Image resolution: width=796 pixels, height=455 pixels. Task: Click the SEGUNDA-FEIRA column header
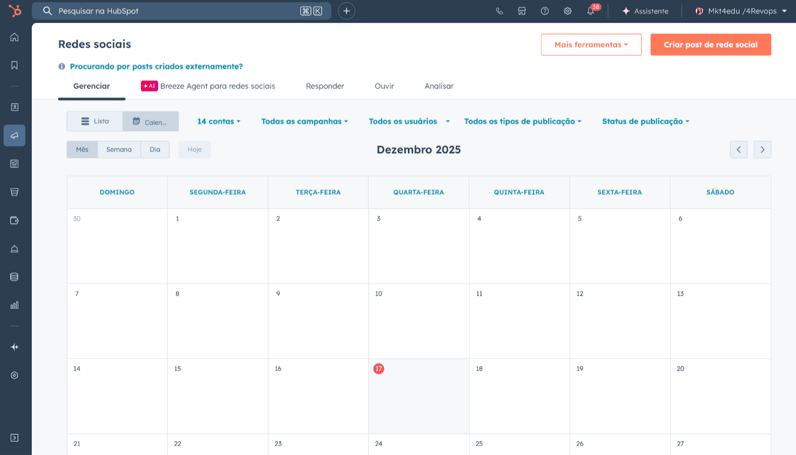pos(218,192)
